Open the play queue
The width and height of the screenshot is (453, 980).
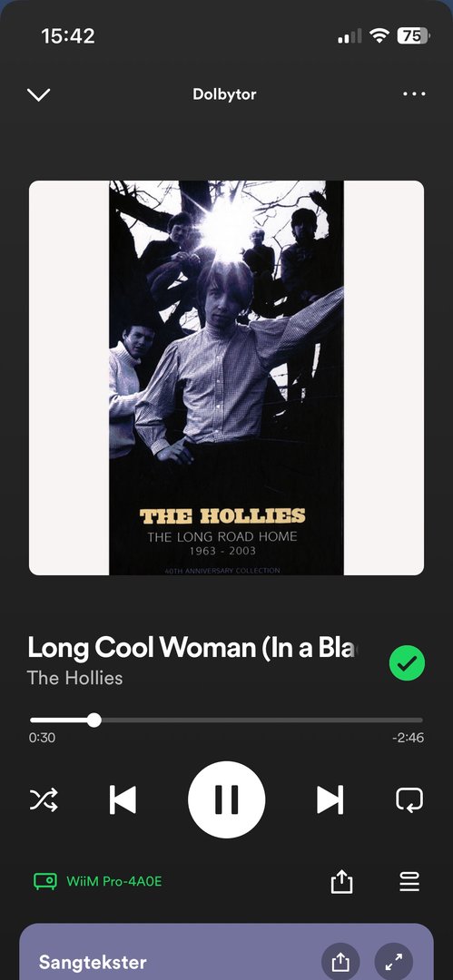(409, 882)
